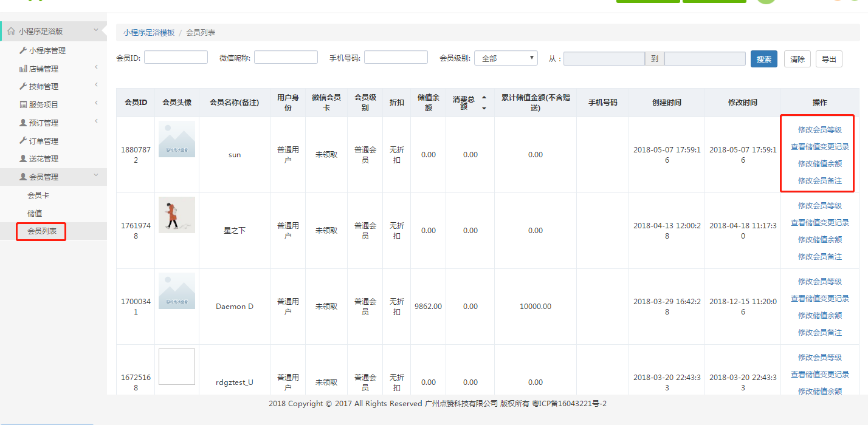Viewport: 868px width, 425px height.
Task: Click the list icon beside 服务项目
Action: tap(23, 104)
